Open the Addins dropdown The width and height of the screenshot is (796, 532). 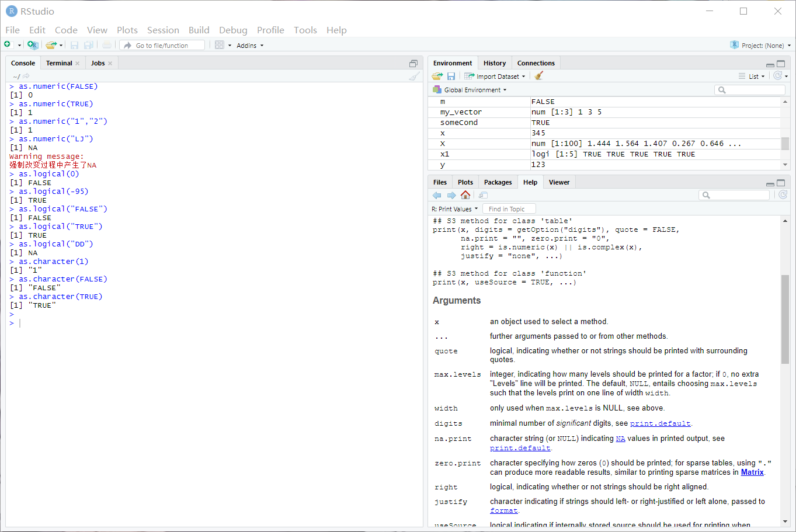point(250,46)
